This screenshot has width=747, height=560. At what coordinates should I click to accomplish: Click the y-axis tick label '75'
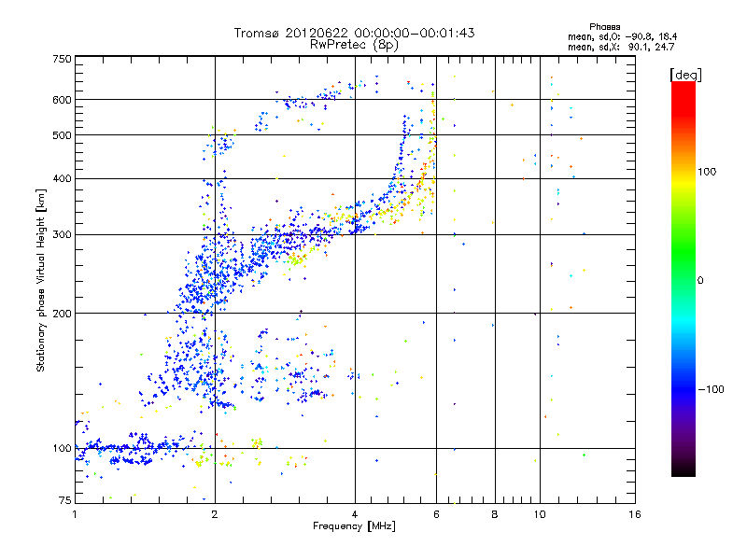coord(65,500)
